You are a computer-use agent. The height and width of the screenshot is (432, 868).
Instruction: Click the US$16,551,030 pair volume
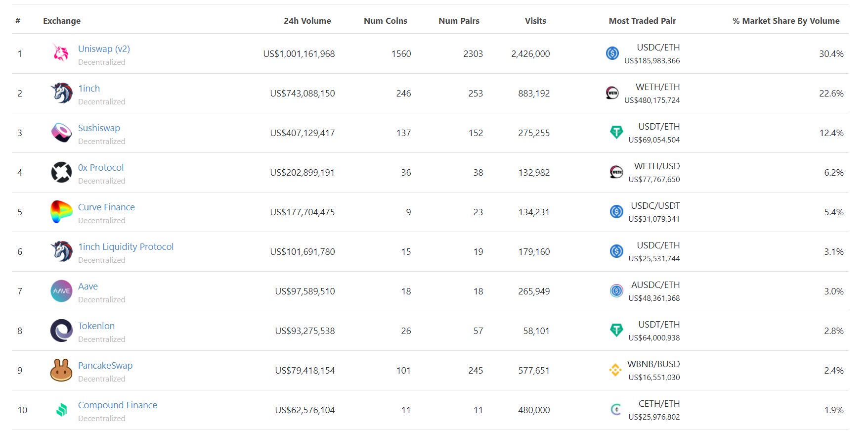tap(654, 378)
